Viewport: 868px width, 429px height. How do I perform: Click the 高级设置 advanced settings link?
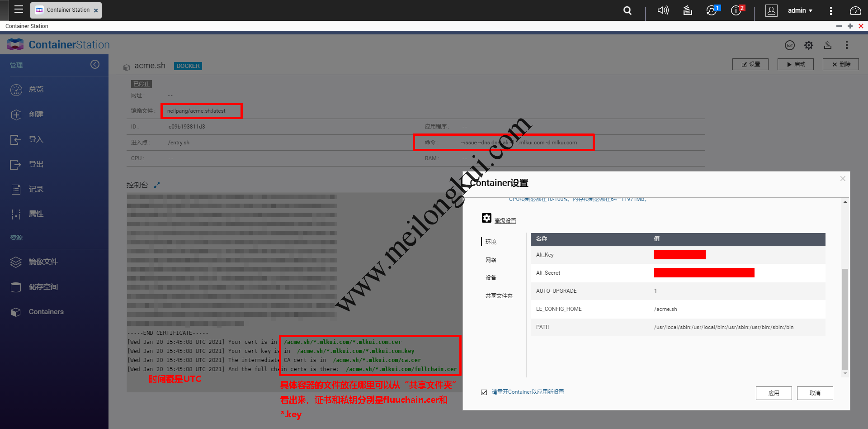[x=505, y=221]
